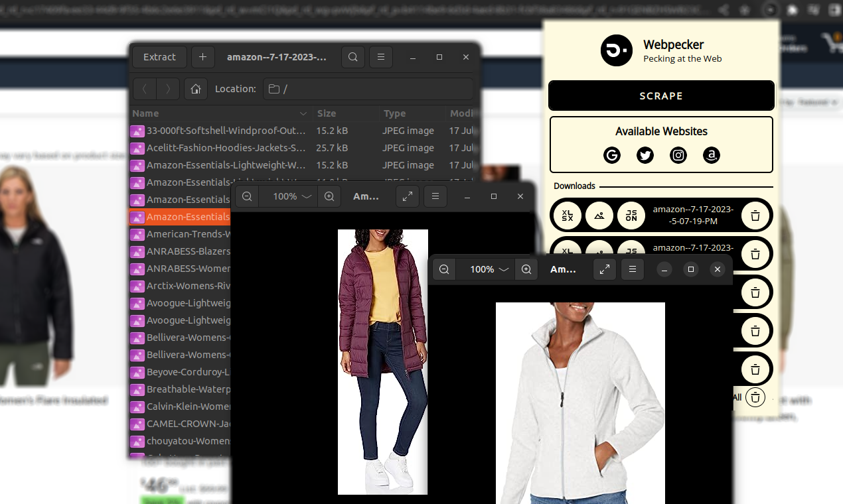843x504 pixels.
Task: Sort by the Type column header
Action: [411, 113]
